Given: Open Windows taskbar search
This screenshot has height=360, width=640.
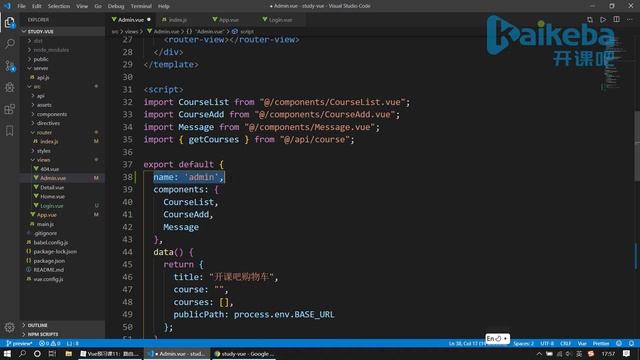Looking at the screenshot, I should (22, 354).
